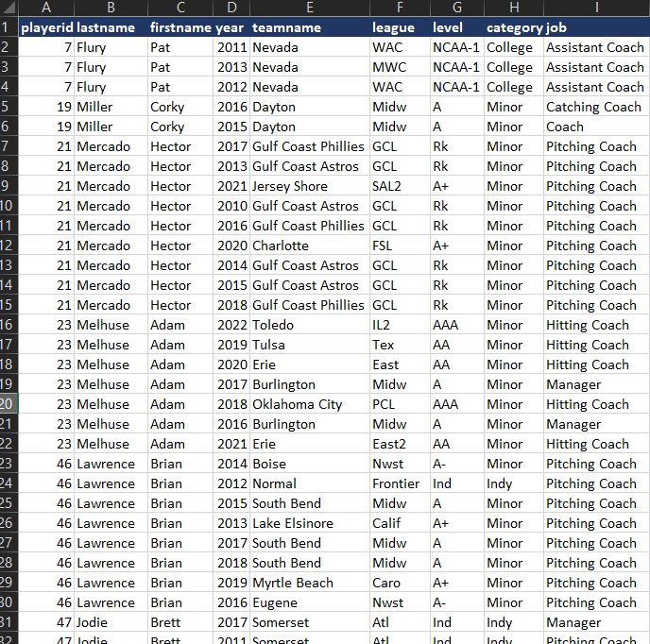Click the 'Jersey Shore' team cell
650x644 pixels.
click(290, 186)
